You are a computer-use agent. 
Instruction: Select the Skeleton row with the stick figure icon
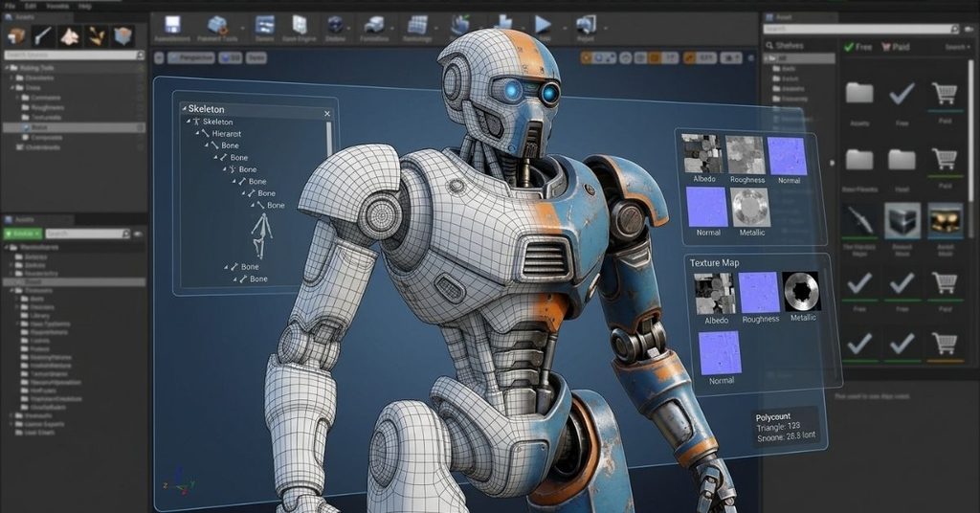click(212, 122)
